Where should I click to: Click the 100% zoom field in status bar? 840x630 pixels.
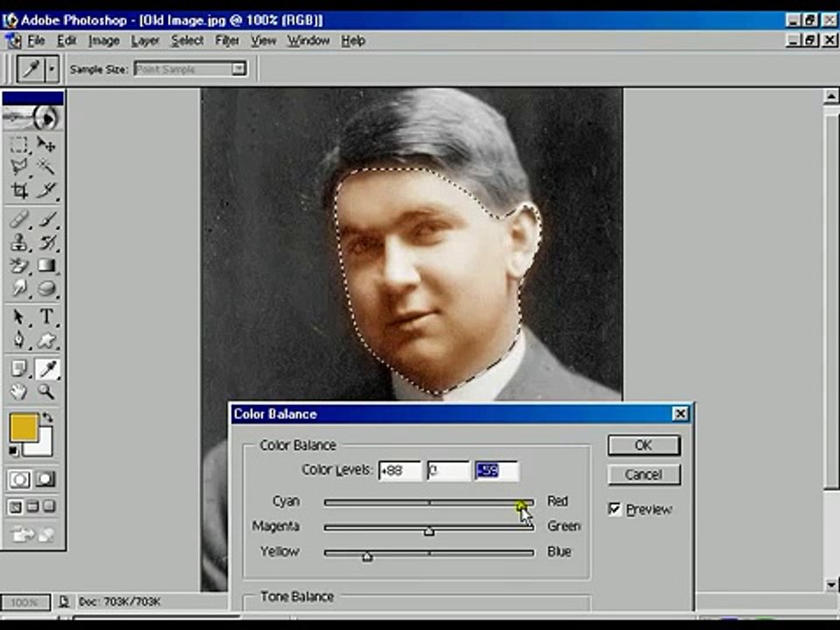(24, 602)
